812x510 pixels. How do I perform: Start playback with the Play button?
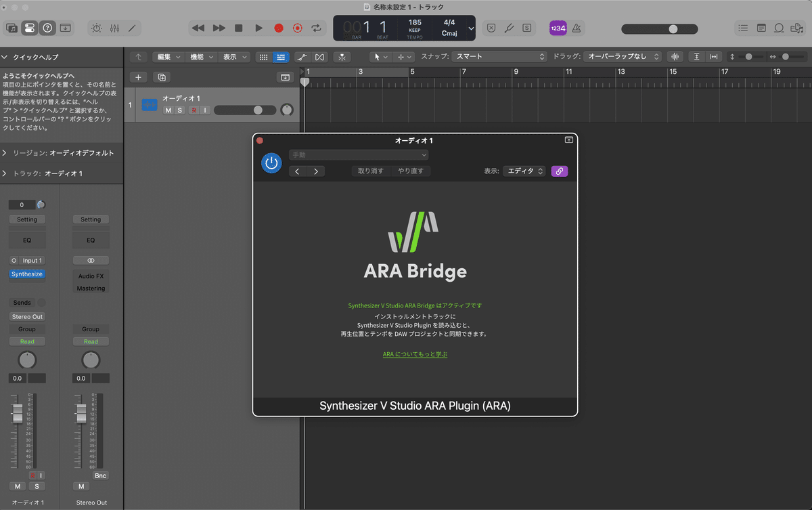(258, 28)
